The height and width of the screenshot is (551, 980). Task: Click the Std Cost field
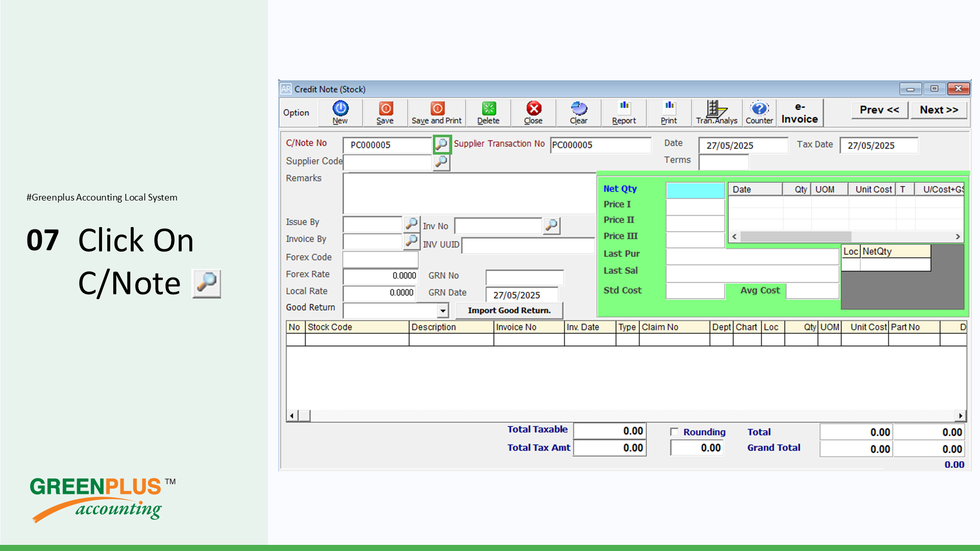point(695,291)
